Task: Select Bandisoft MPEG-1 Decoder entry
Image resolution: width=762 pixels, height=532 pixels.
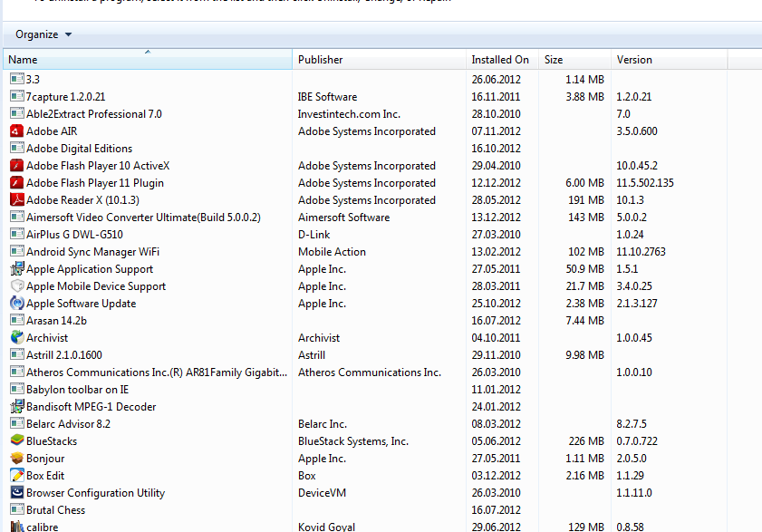Action: pyautogui.click(x=91, y=407)
